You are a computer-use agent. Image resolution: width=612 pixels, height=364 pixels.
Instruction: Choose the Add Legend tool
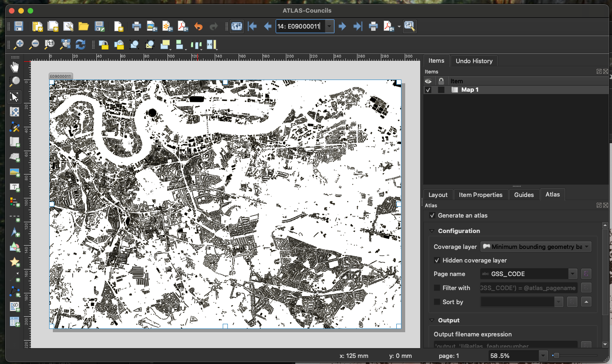pos(15,202)
